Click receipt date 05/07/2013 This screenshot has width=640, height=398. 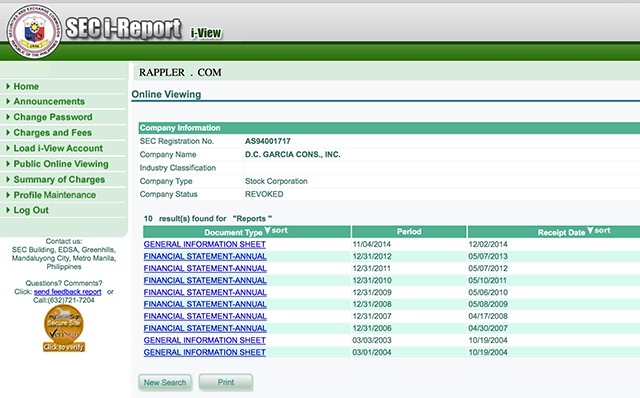(488, 256)
